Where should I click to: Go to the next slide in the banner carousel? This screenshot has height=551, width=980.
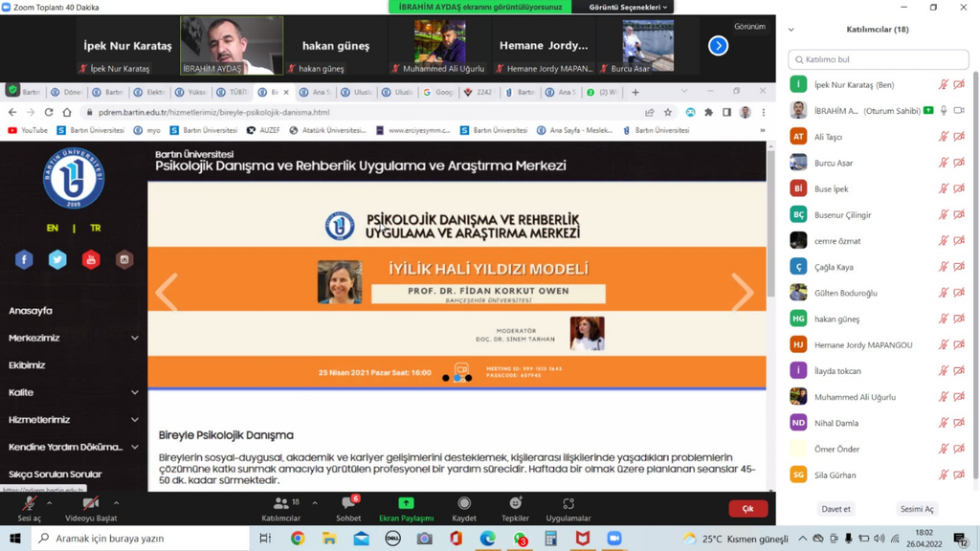742,293
